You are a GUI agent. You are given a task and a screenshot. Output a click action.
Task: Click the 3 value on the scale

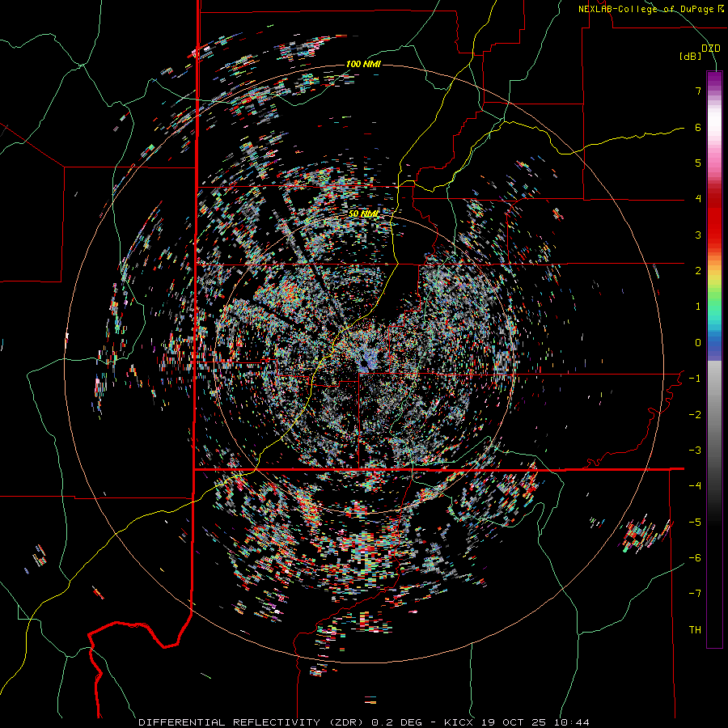point(698,235)
